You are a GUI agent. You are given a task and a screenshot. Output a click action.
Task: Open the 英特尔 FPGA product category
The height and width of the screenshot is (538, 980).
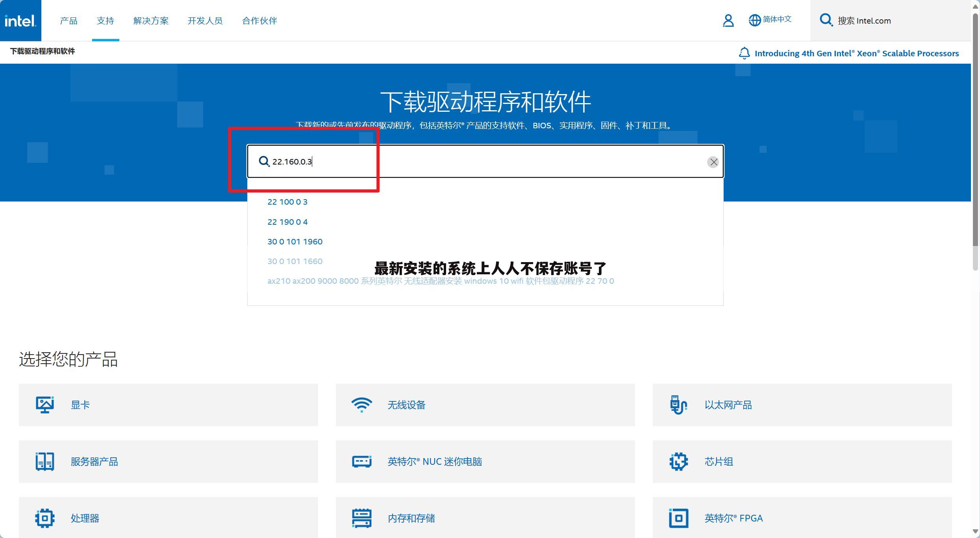tap(802, 518)
